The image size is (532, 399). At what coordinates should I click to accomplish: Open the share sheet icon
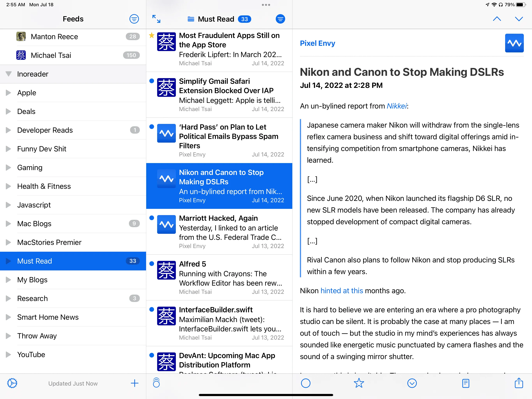(x=519, y=383)
